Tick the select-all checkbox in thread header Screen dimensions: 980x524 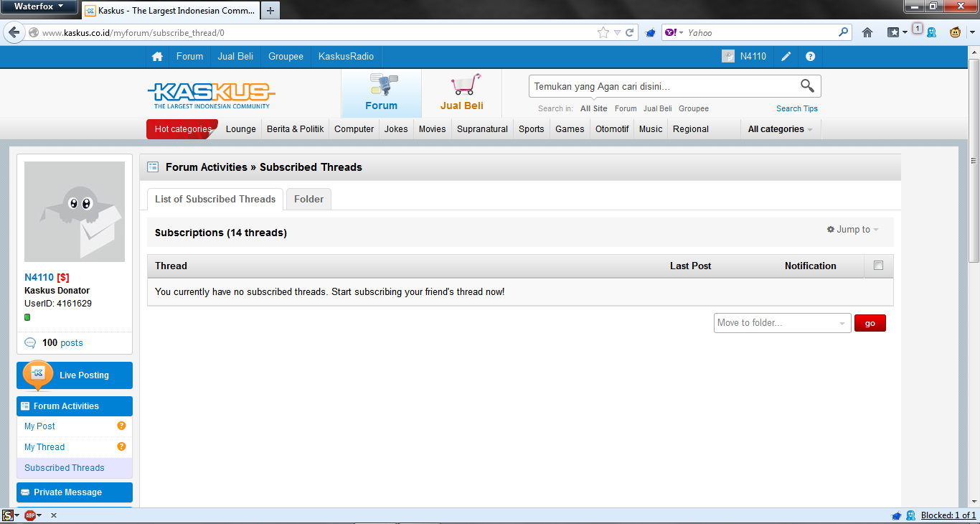coord(878,266)
